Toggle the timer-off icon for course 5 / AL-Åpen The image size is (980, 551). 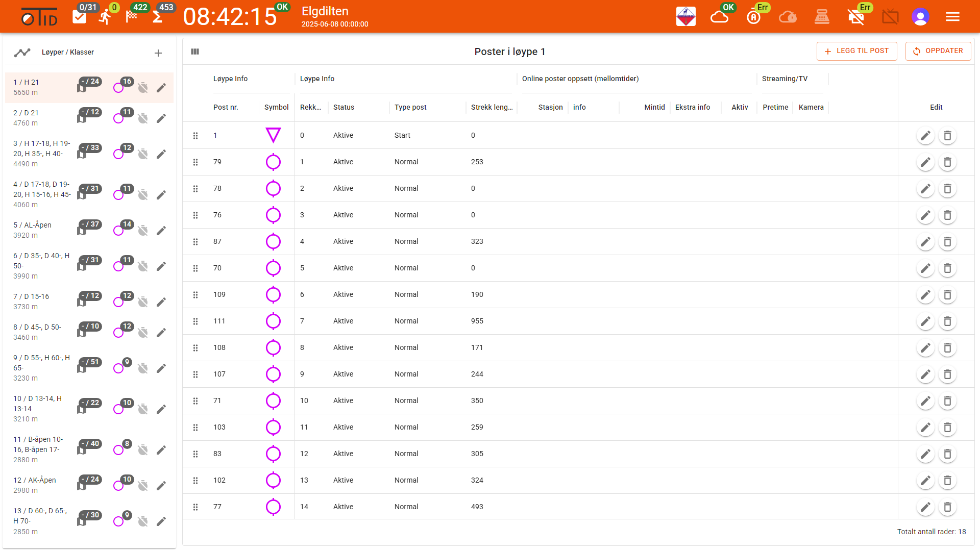point(143,231)
